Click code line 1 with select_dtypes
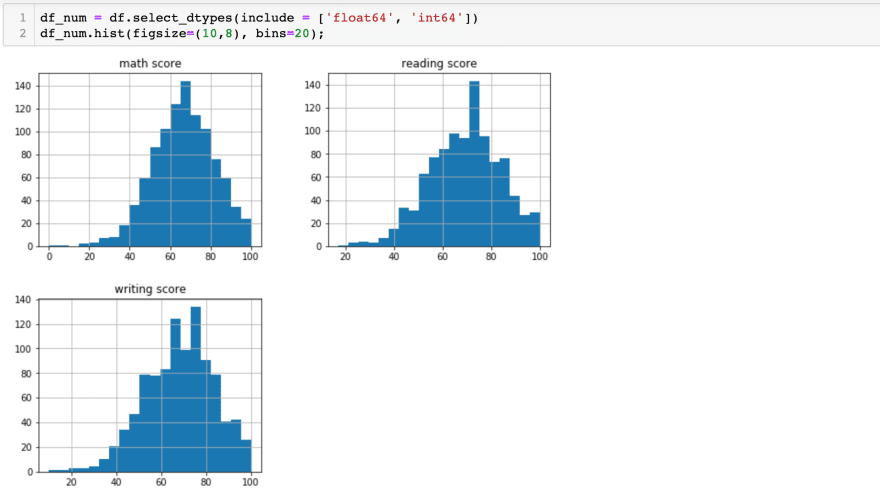This screenshot has height=498, width=880. pos(259,18)
